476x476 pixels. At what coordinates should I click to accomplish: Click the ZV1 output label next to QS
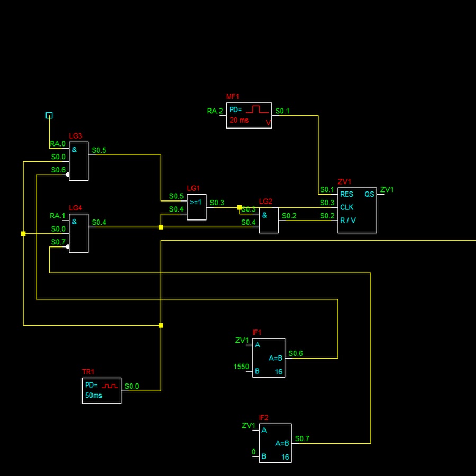(x=387, y=190)
